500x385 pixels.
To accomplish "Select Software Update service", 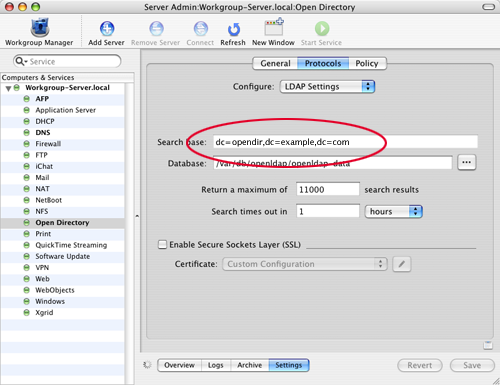I will pos(63,256).
